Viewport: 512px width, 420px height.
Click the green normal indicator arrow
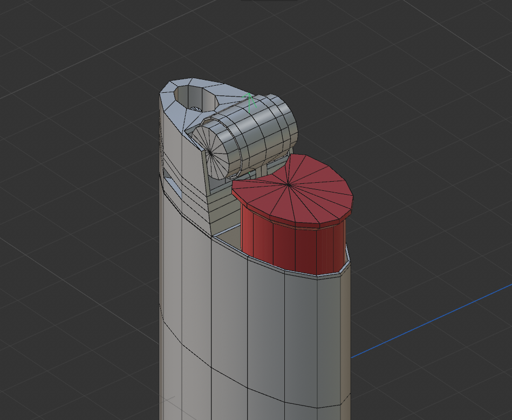tap(249, 102)
